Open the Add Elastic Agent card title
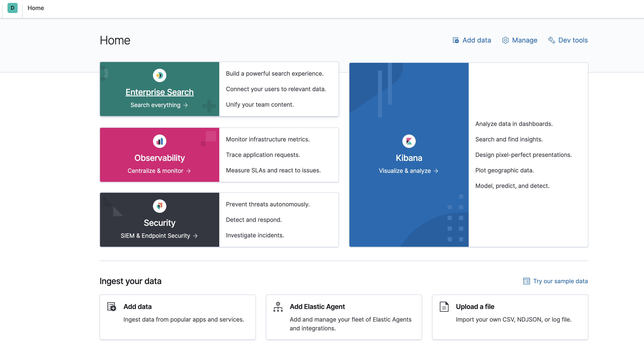644x349 pixels. click(x=317, y=307)
